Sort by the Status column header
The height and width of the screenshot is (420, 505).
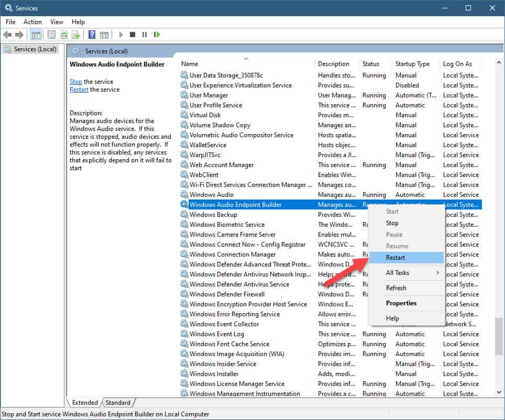click(x=375, y=64)
